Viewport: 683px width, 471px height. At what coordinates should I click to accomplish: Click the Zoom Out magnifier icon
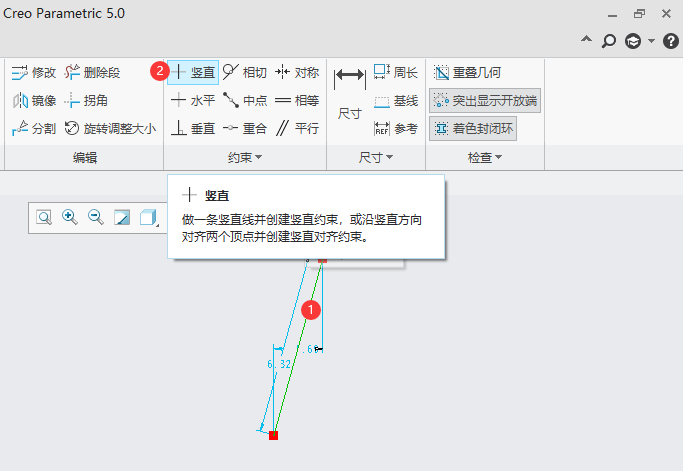coord(96,217)
